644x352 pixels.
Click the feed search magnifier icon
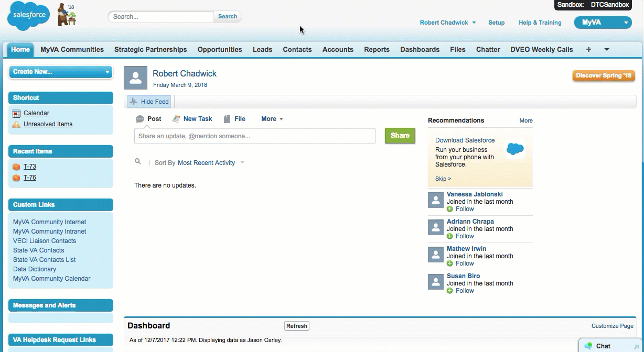point(138,162)
